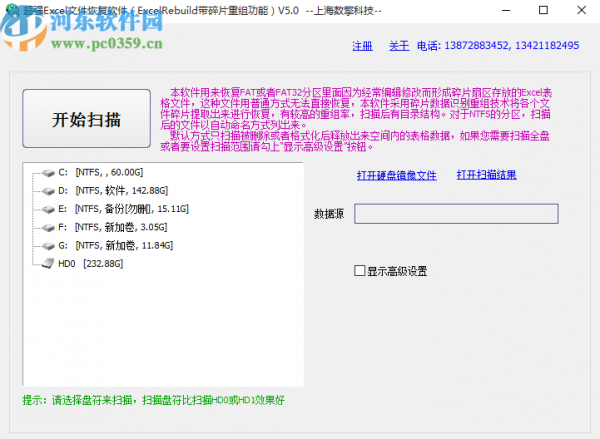Select the HD0 hard disk icon
This screenshot has width=600, height=439.
[48, 263]
